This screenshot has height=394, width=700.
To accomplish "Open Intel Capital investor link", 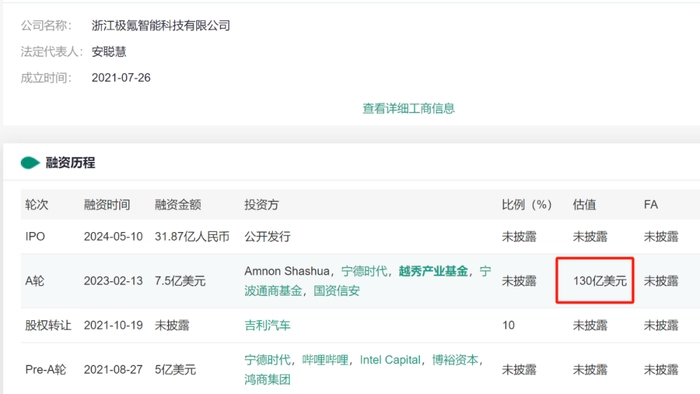I will click(390, 360).
